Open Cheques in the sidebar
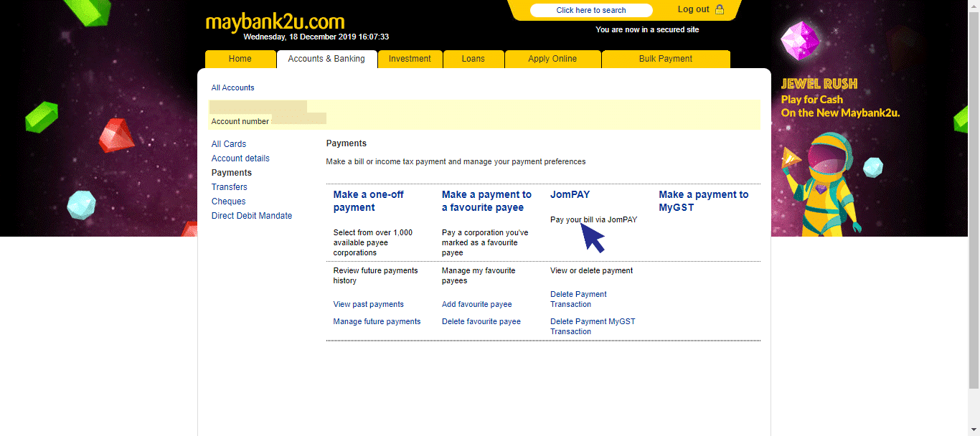 (x=228, y=202)
